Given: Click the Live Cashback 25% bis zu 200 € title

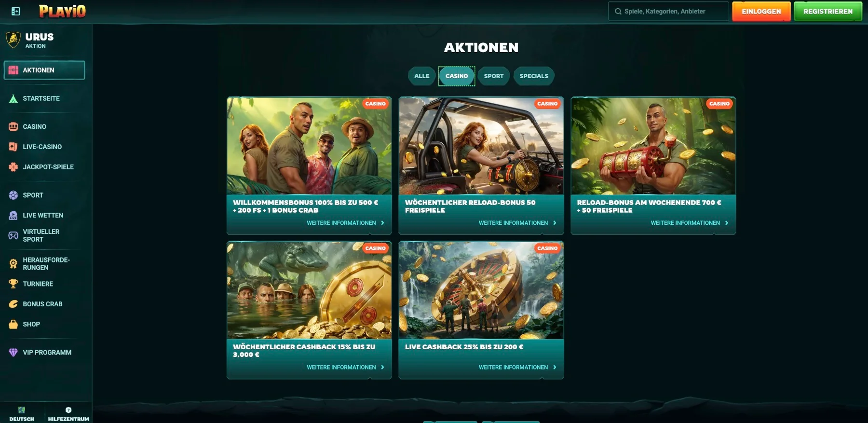Looking at the screenshot, I should (x=464, y=347).
